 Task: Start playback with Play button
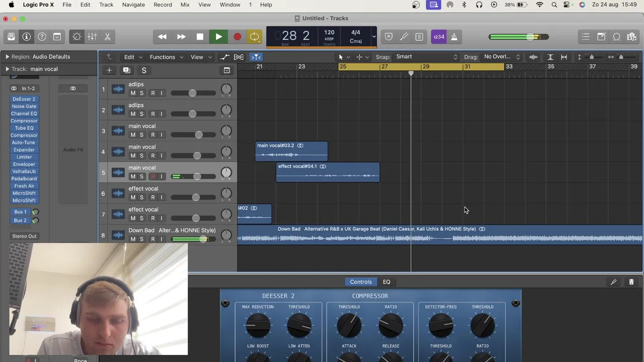[218, 37]
